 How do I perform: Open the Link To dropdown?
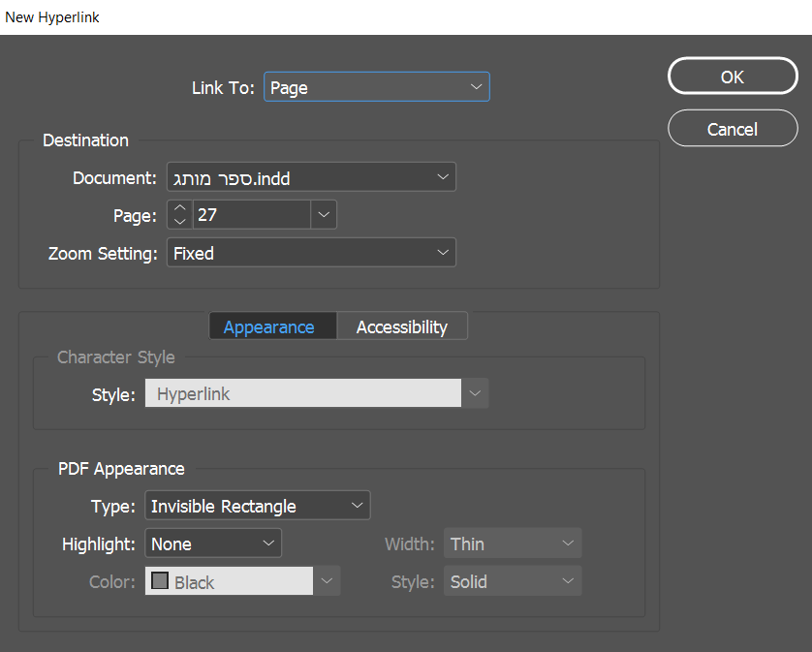(376, 87)
